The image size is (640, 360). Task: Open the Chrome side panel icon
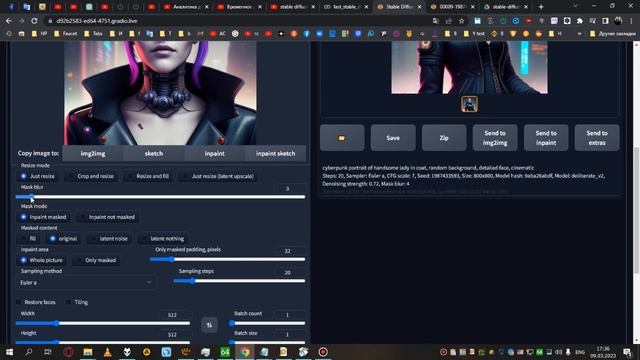coord(605,21)
